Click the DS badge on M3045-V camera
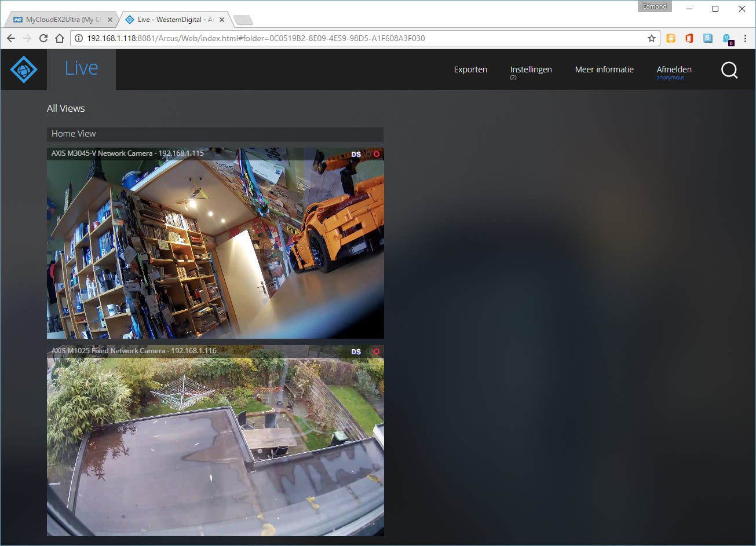This screenshot has width=756, height=546. pos(356,154)
